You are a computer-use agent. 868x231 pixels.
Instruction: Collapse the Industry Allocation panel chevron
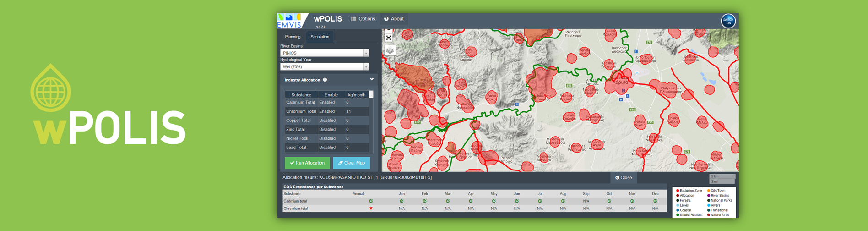pos(372,79)
